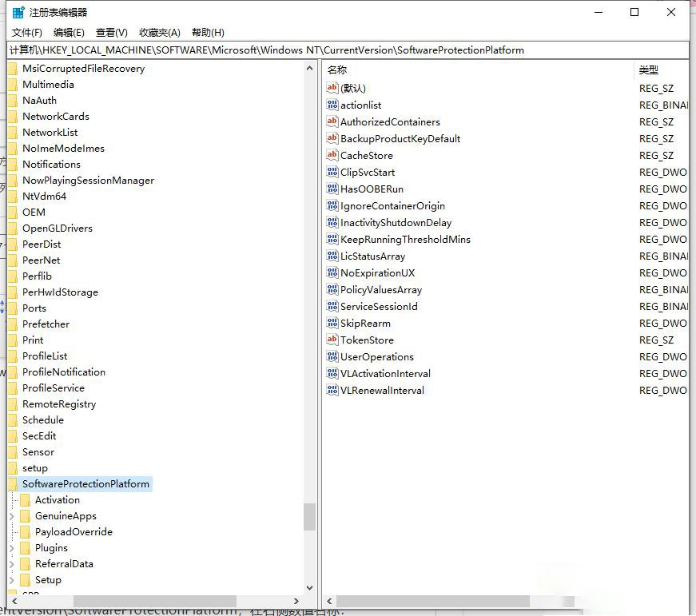
Task: Click the folder icon for GenuineApps
Action: click(x=25, y=516)
